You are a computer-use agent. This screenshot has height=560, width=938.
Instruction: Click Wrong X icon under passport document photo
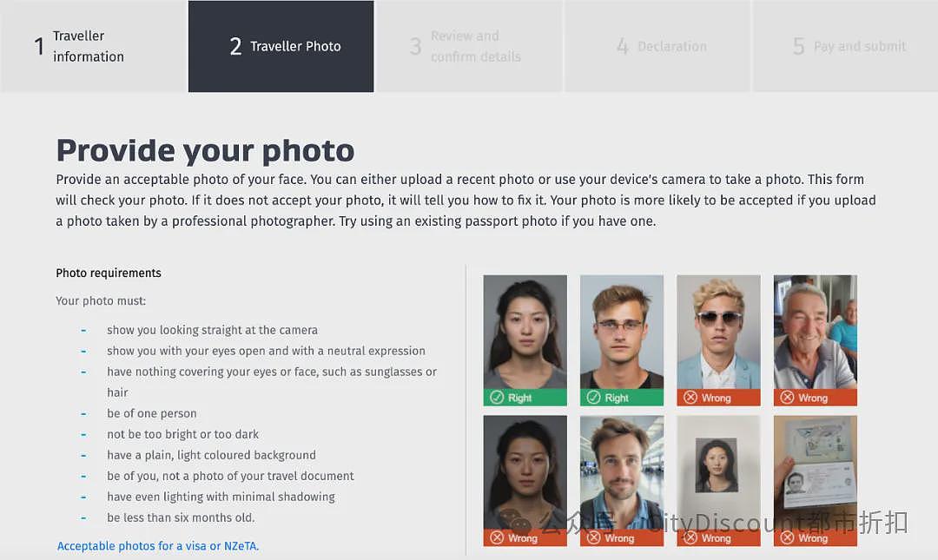[787, 537]
